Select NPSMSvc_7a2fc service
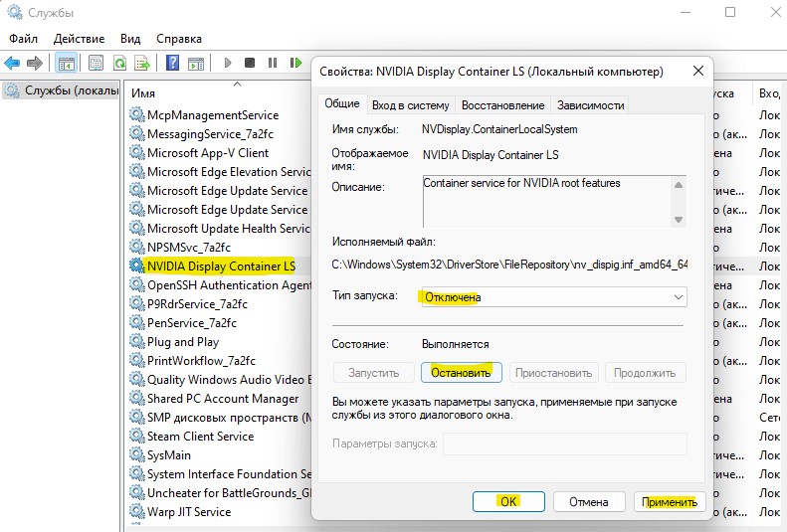This screenshot has width=787, height=532. click(x=219, y=248)
